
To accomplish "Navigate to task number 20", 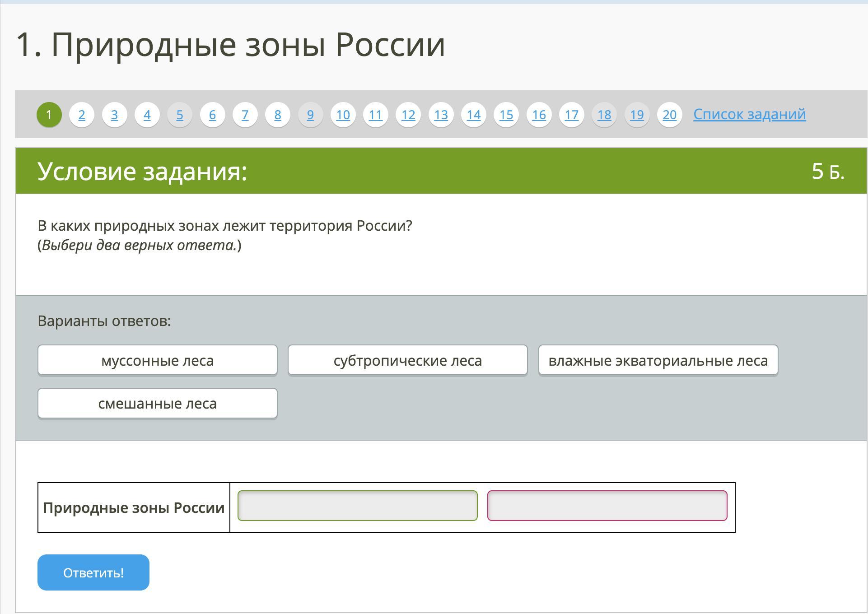I will click(669, 115).
